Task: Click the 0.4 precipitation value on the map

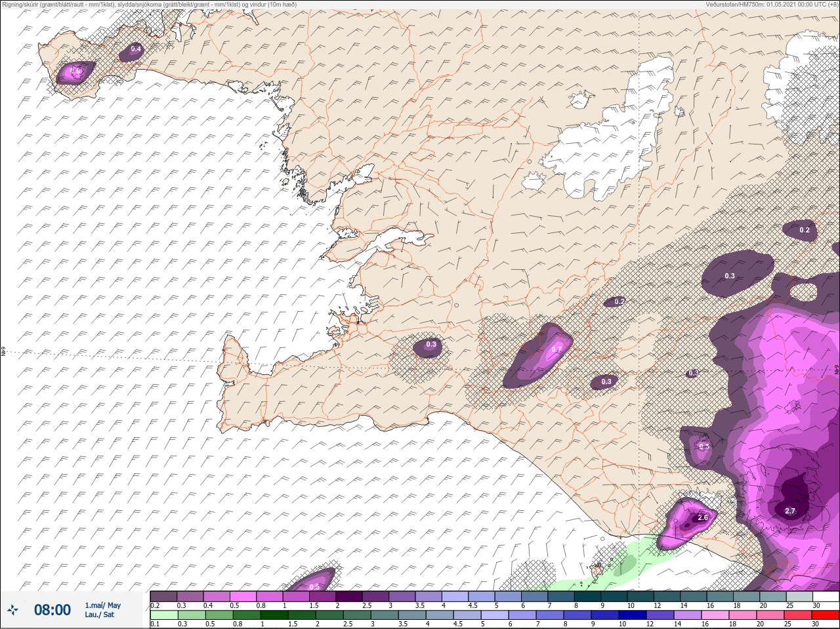Action: tap(136, 49)
